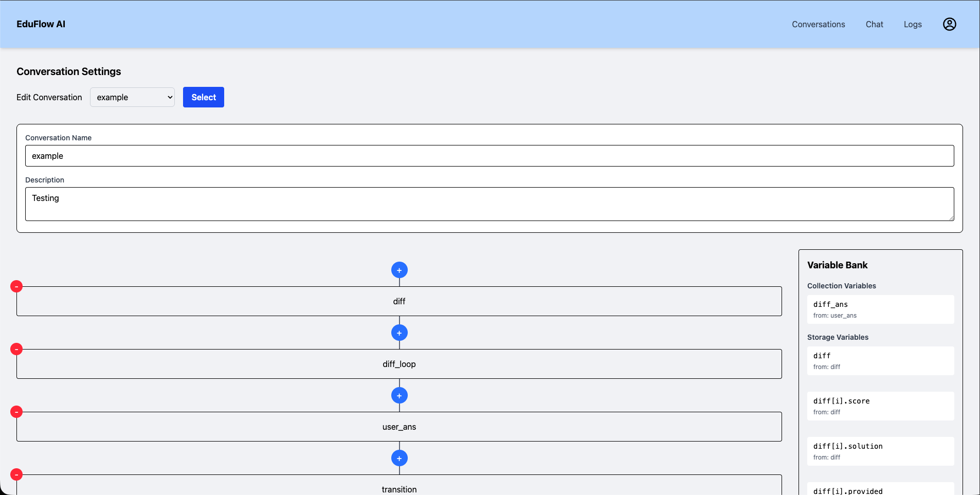This screenshot has width=980, height=495.
Task: Click the EduFlow AI logo text
Action: [x=41, y=24]
